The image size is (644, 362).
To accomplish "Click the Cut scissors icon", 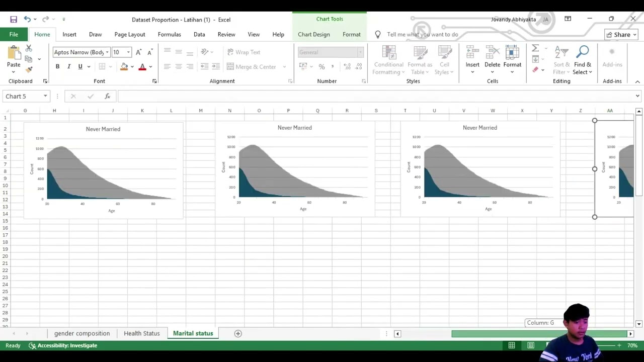I will (29, 48).
